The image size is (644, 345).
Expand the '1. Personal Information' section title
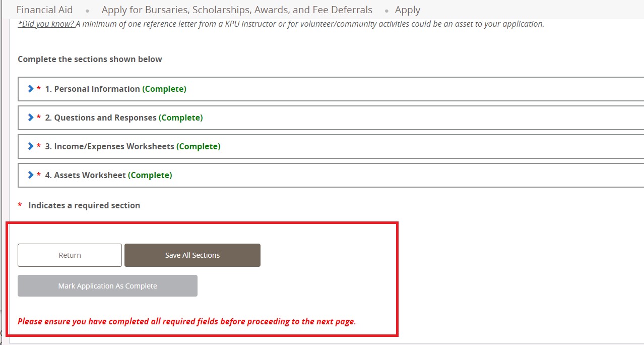[92, 89]
